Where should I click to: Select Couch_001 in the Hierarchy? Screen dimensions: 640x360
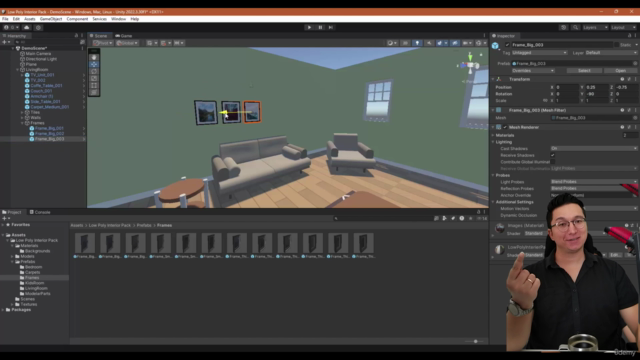41,91
